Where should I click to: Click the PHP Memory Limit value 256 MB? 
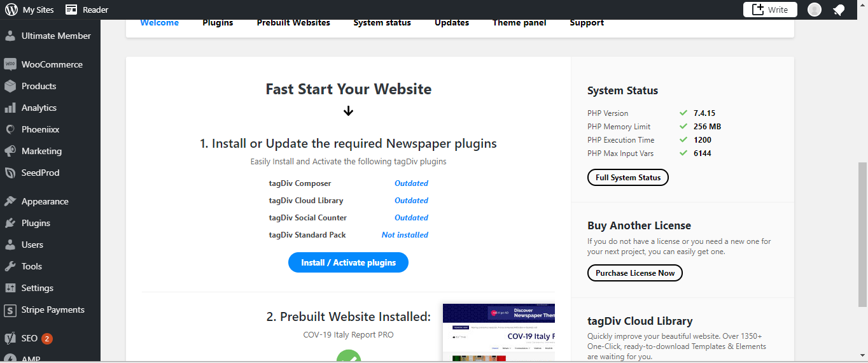[x=707, y=127]
